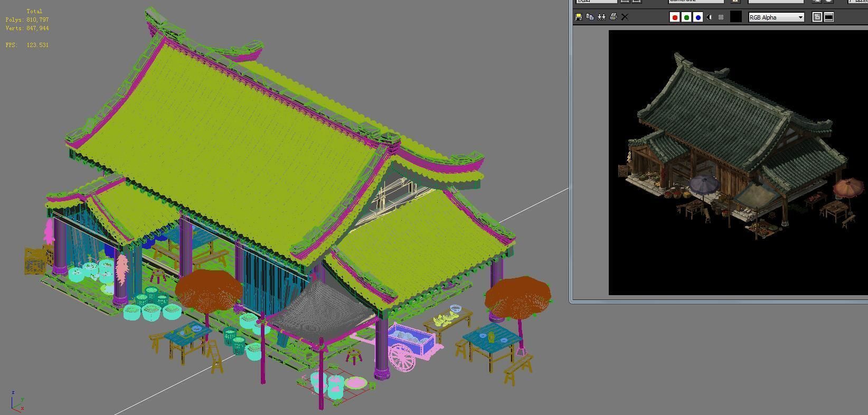
Task: Toggle the green channel display
Action: (686, 17)
